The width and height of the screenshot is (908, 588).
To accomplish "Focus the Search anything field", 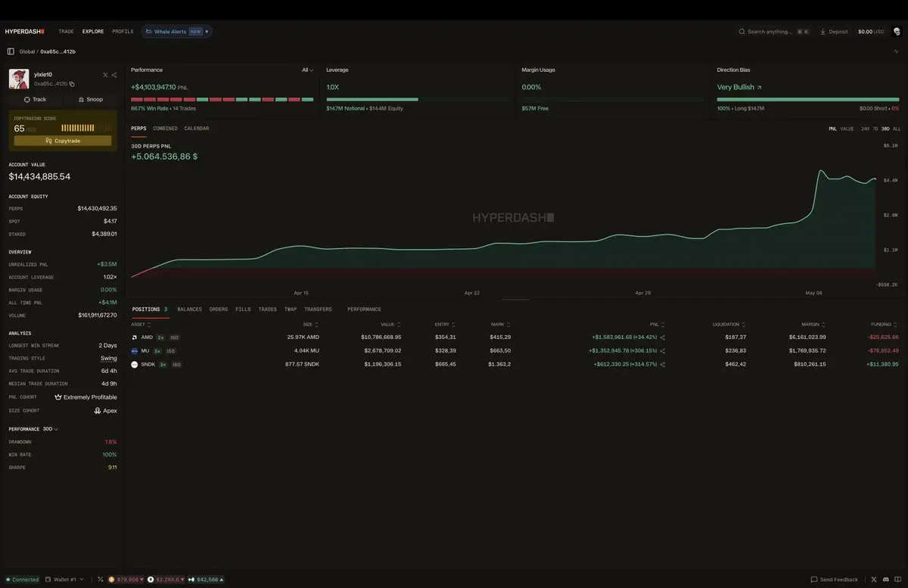I will click(773, 32).
